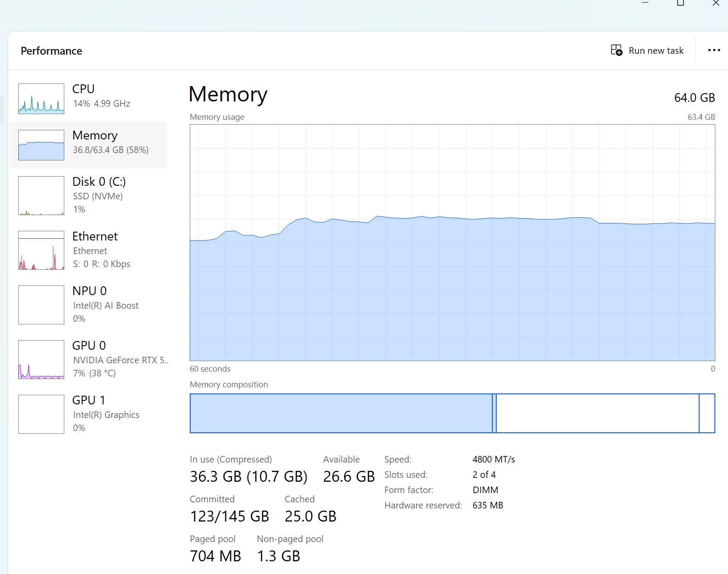Open the NPU 0 graph thumbnail

point(41,305)
